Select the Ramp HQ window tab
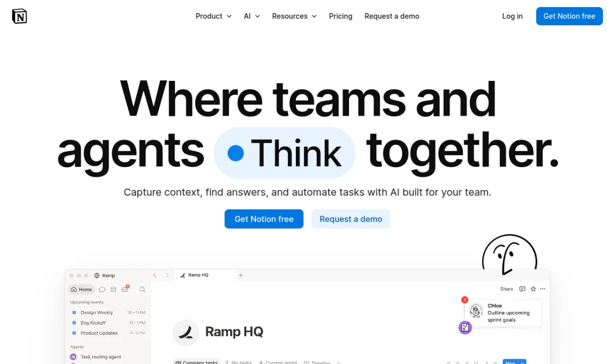The width and height of the screenshot is (607, 364). click(205, 275)
